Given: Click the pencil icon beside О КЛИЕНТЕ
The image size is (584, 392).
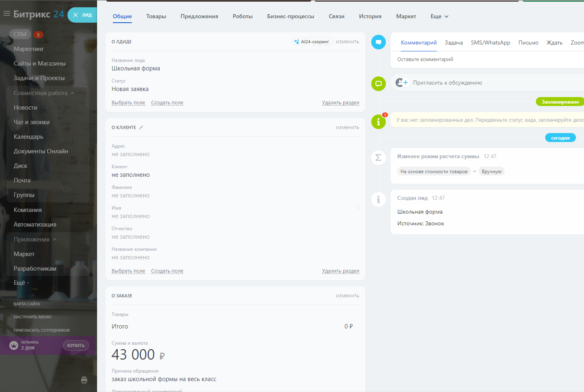Looking at the screenshot, I should click(x=141, y=127).
